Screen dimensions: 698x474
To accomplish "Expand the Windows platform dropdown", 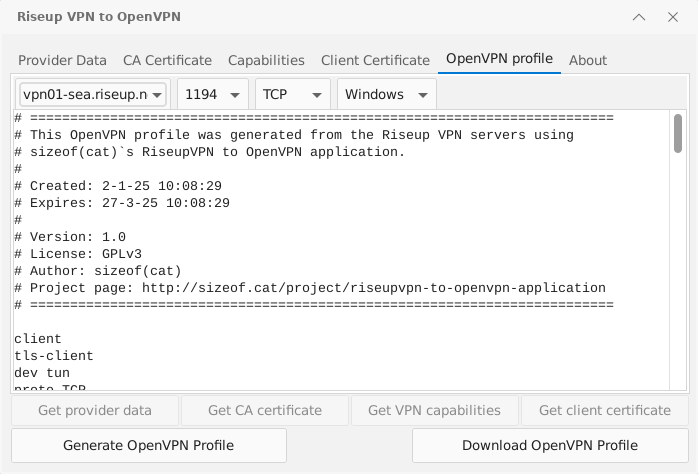I will 387,94.
